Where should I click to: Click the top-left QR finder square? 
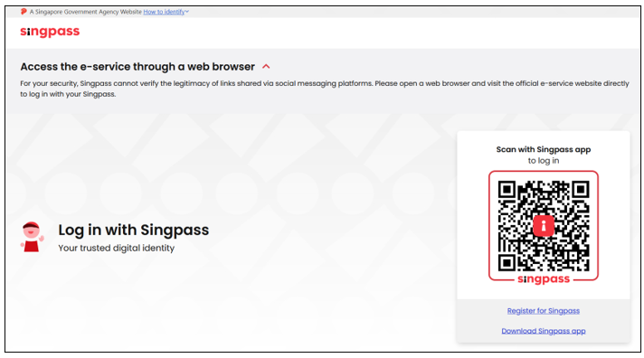click(507, 189)
